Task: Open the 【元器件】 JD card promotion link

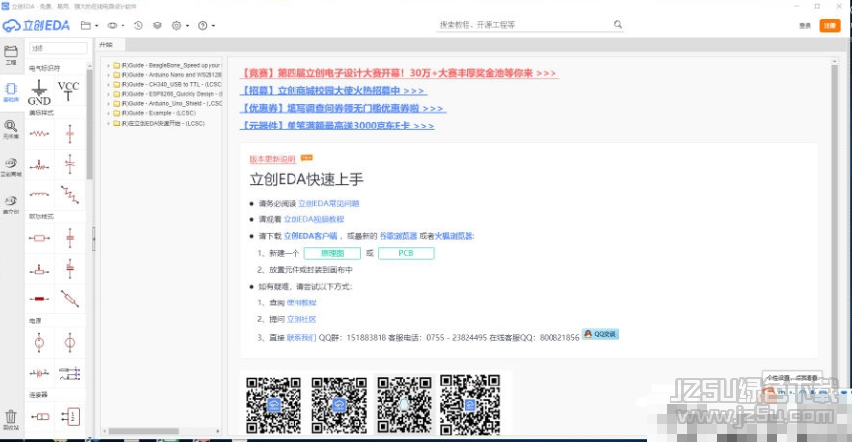Action: [x=337, y=126]
